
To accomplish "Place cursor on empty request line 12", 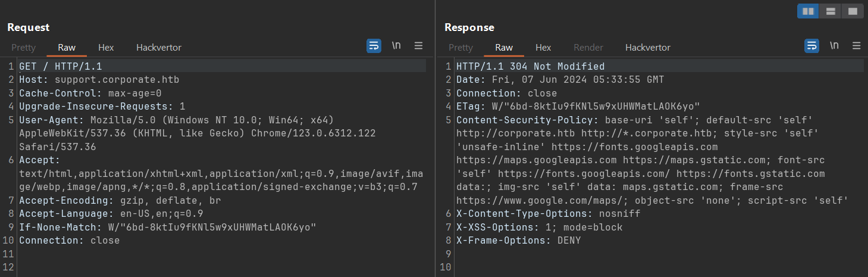I will 221,267.
